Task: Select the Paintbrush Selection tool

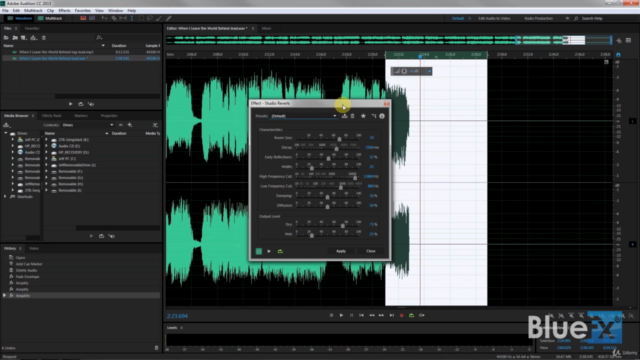Action: [159, 18]
